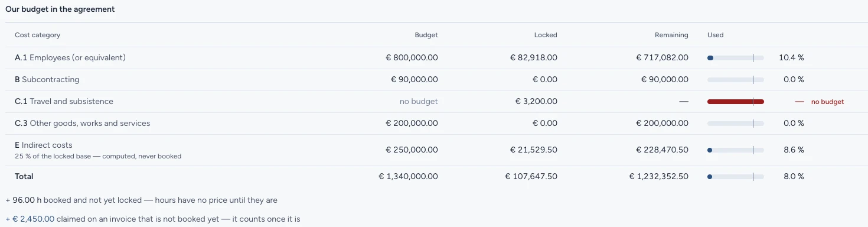Image resolution: width=868 pixels, height=227 pixels.
Task: Click the 96.00 h booked hours note
Action: point(141,200)
